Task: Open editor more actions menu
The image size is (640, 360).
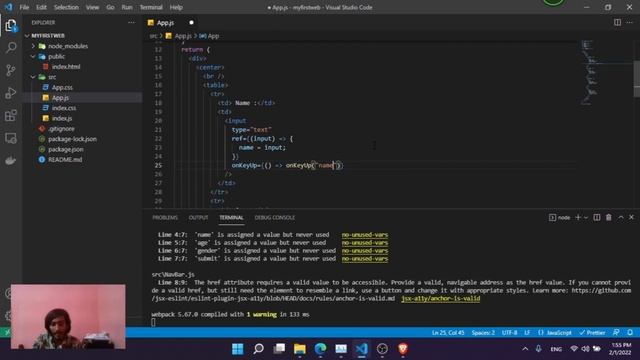Action: coord(630,22)
